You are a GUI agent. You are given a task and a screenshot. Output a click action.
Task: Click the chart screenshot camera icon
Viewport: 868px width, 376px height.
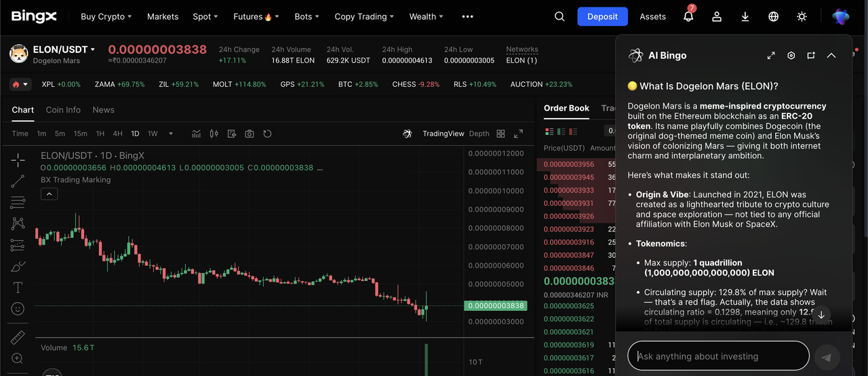(250, 134)
